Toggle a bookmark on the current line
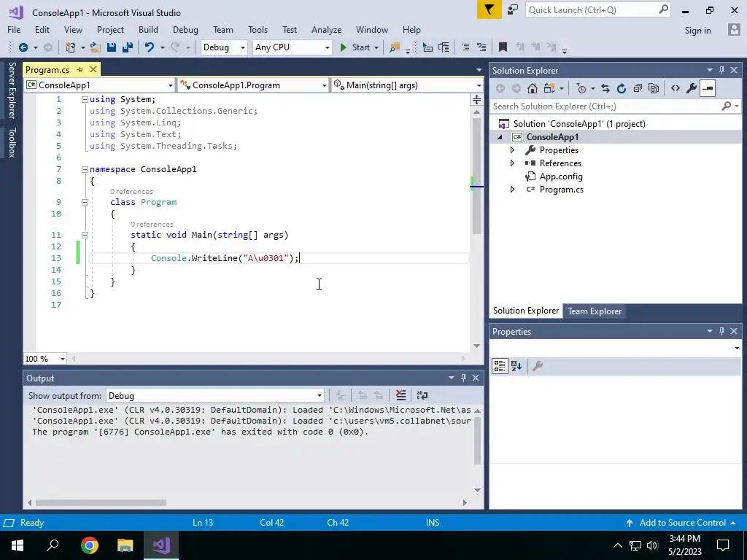Image resolution: width=747 pixels, height=560 pixels. pos(503,47)
